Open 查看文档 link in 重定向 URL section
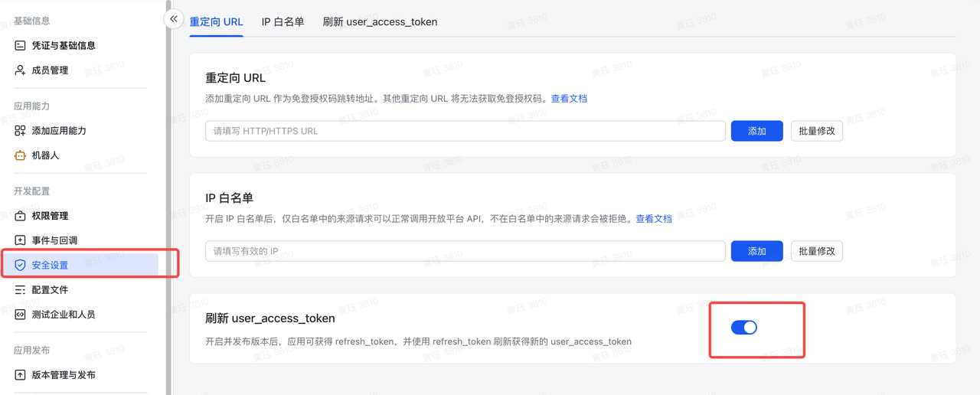Screen dimensions: 980x395 569,99
